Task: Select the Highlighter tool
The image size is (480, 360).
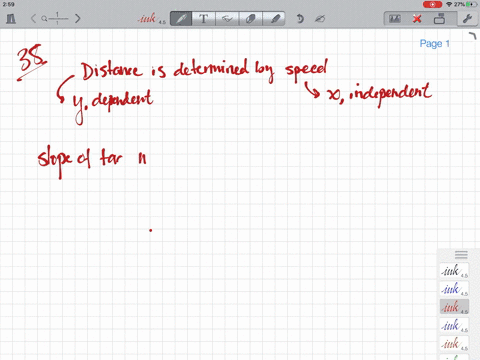Action: [274, 19]
